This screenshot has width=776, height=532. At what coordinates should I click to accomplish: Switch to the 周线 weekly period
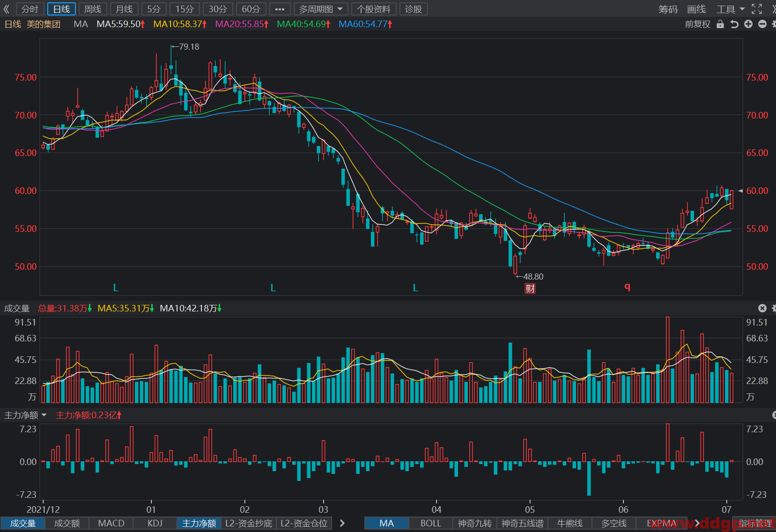click(93, 9)
